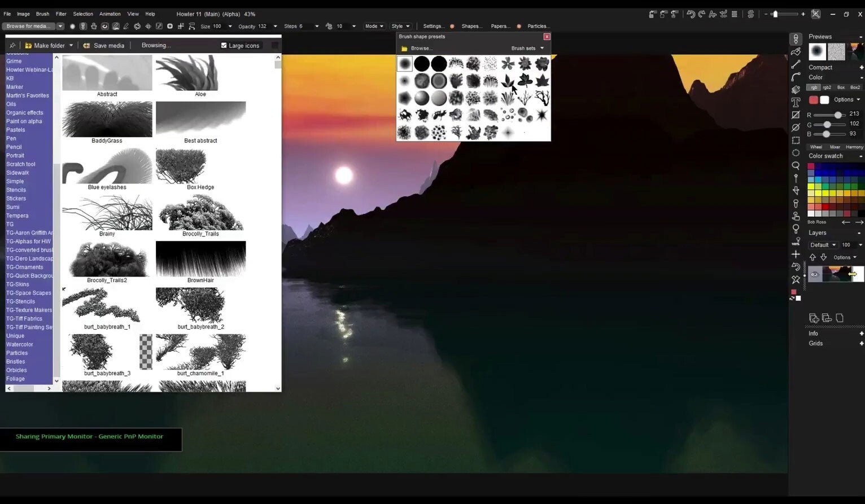Select the Aloe brush thumbnail
The width and height of the screenshot is (865, 504).
(x=187, y=73)
